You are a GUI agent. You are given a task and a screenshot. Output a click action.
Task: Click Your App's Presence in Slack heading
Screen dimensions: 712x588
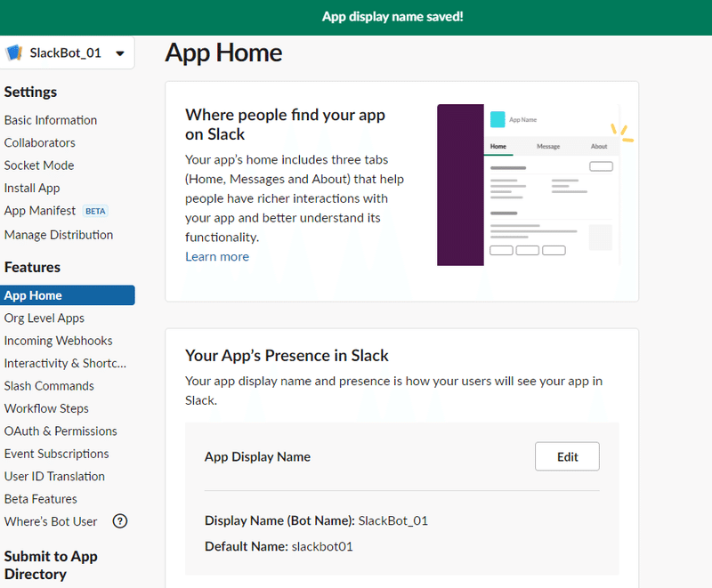pos(287,356)
